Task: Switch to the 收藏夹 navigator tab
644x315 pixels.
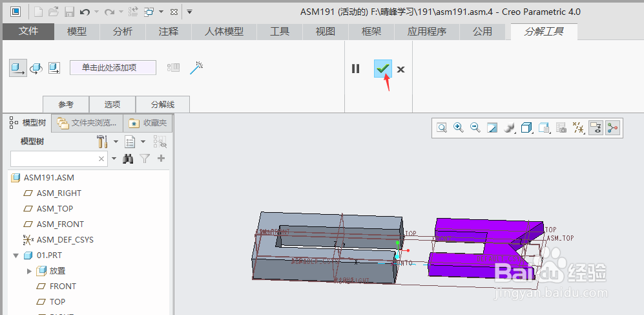Action: [147, 122]
